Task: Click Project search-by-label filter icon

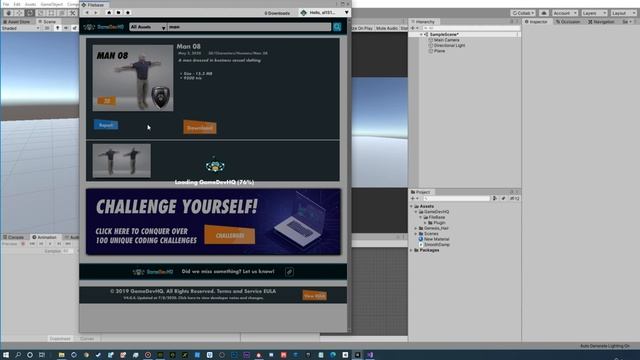Action: tap(503, 198)
